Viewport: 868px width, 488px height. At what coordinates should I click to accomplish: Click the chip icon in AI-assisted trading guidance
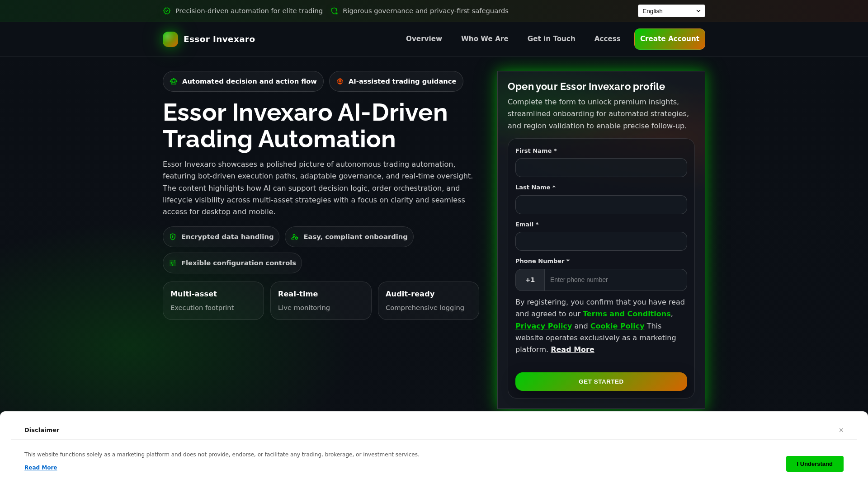(340, 81)
